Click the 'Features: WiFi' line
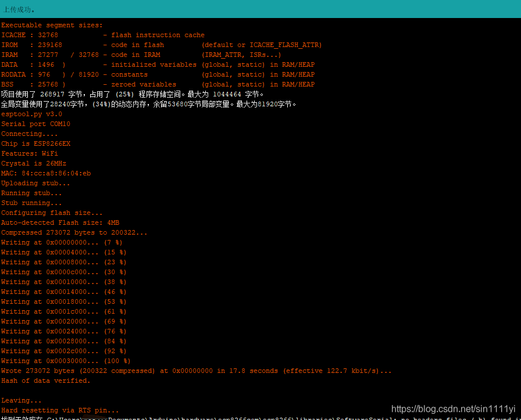This screenshot has height=420, width=521. pos(29,154)
